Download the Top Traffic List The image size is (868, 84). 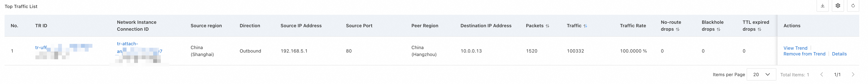pyautogui.click(x=822, y=6)
